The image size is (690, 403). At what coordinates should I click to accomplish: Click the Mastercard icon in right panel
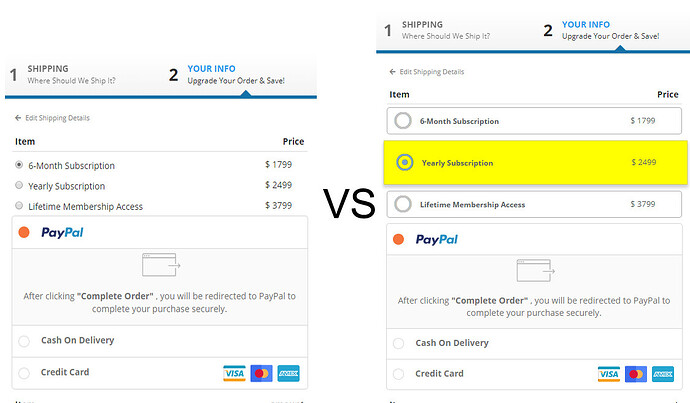point(635,374)
